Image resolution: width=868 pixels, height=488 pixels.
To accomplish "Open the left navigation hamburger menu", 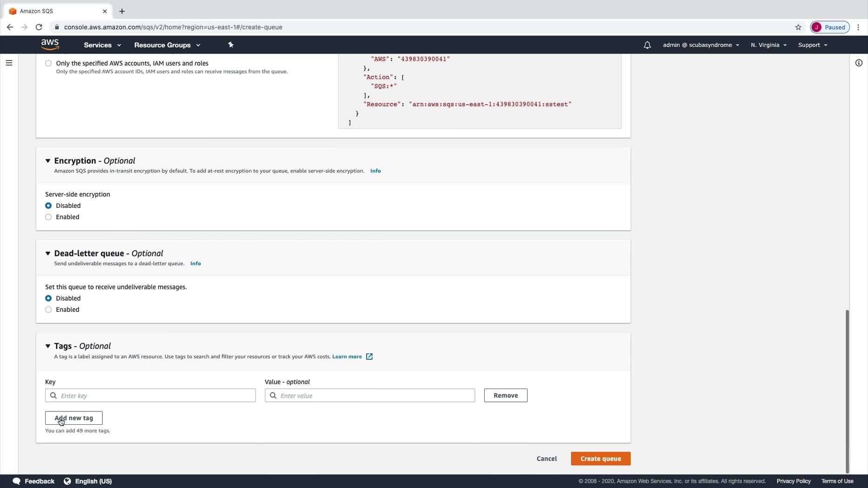I will [x=9, y=63].
